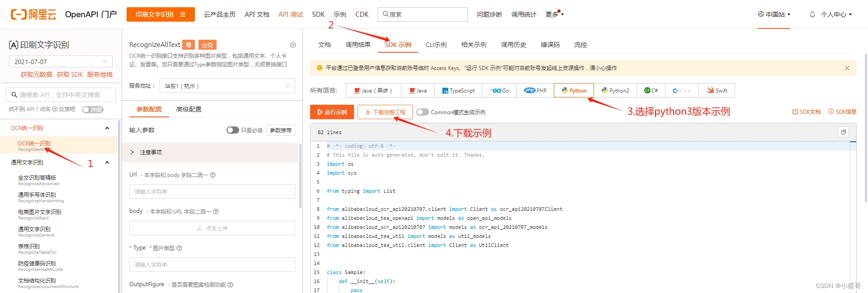Open the API version 2021-07-07 dropdown
The height and width of the screenshot is (293, 868).
(x=61, y=62)
